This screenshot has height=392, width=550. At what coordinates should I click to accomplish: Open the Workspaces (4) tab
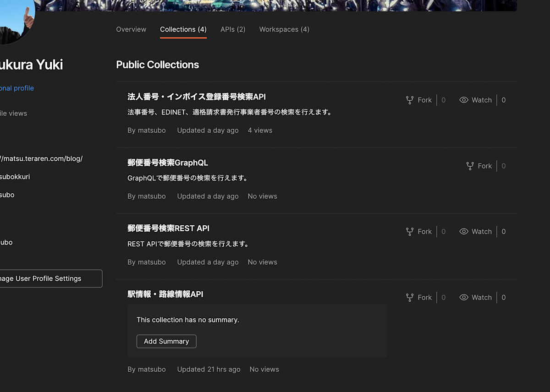284,29
